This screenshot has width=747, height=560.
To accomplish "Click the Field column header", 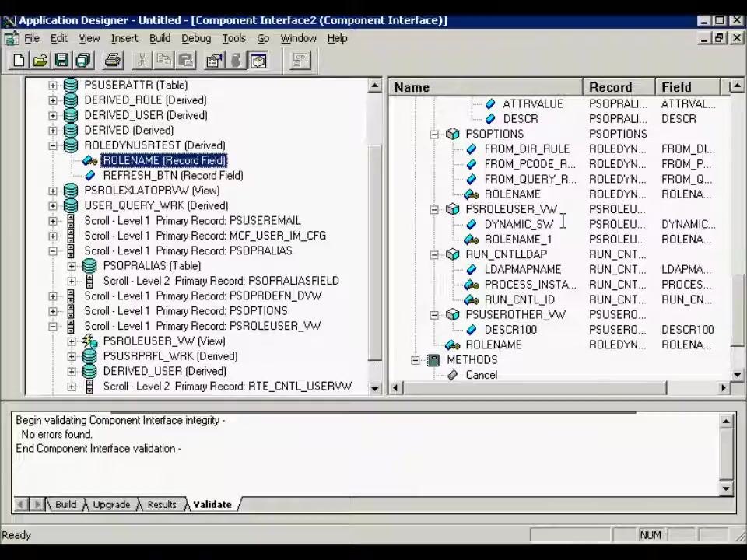I will point(688,87).
